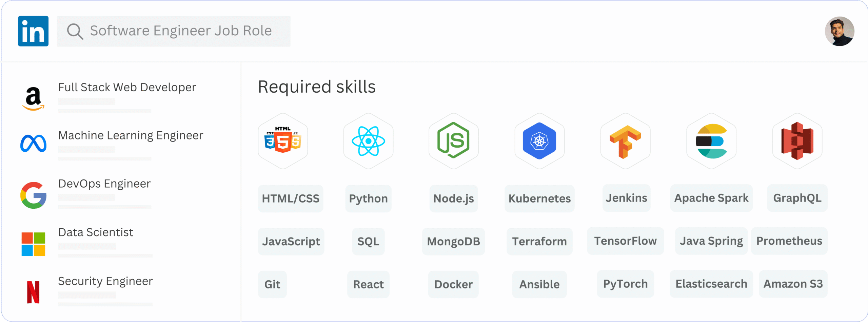Screen dimensions: 868x322
Task: Open the Full Stack Web Developer job
Action: [x=127, y=88]
